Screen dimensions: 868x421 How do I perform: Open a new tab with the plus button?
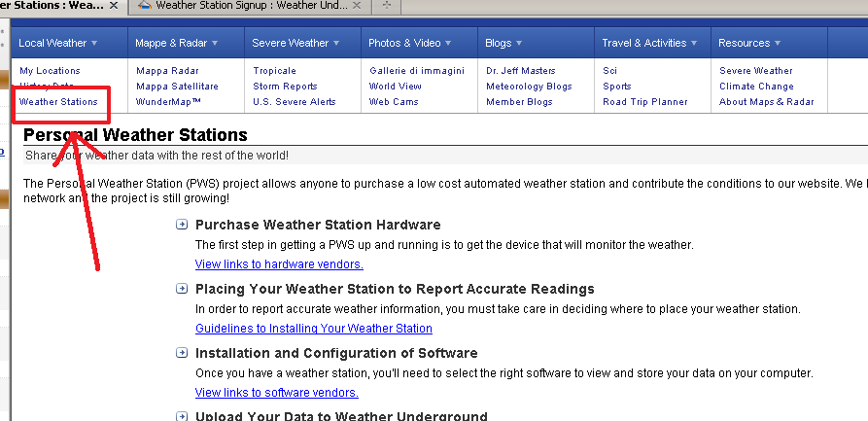coord(388,6)
